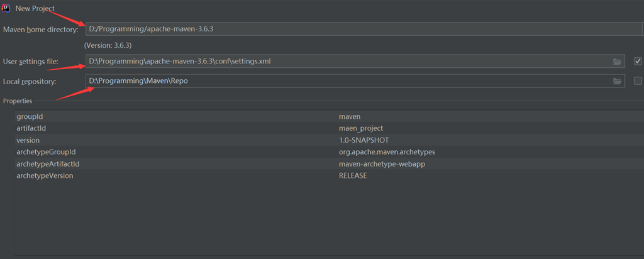Select the groupId property row
644x259 pixels.
click(30, 116)
